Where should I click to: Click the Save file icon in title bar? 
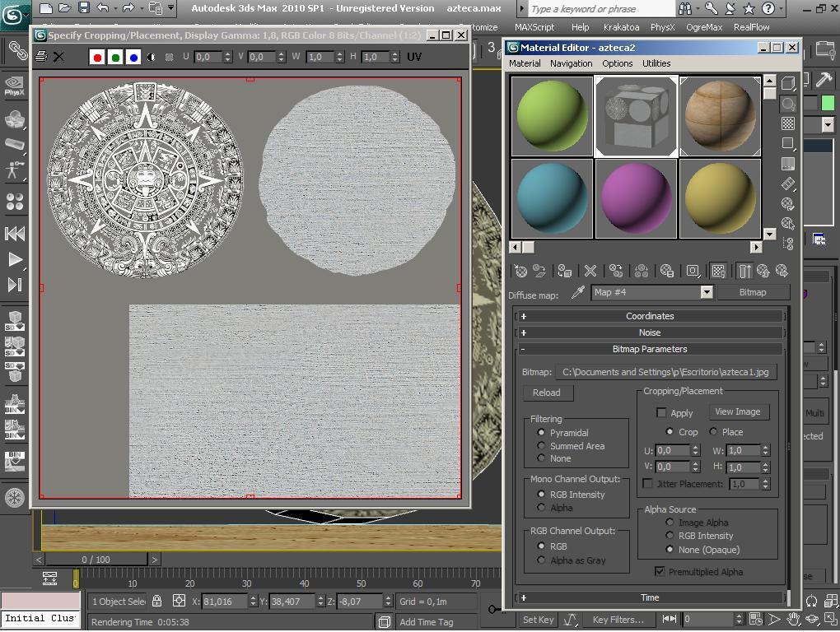(83, 7)
